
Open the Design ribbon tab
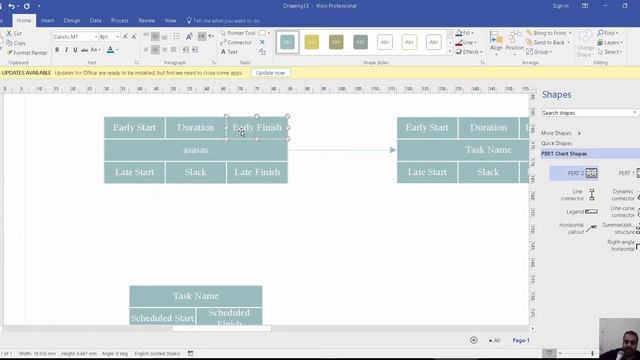coord(72,20)
